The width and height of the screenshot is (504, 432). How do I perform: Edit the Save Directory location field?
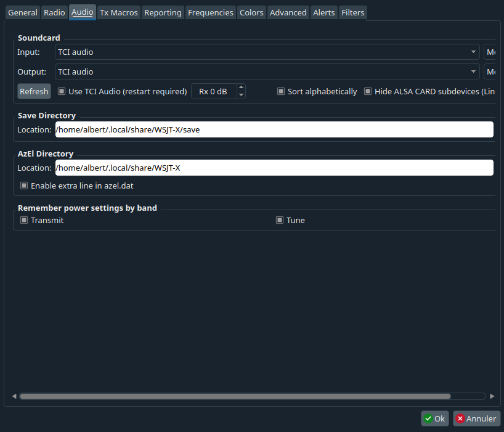click(274, 129)
